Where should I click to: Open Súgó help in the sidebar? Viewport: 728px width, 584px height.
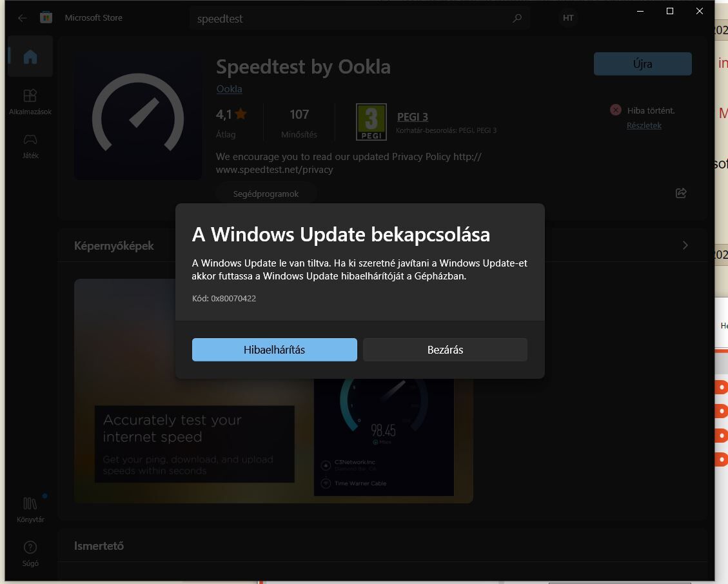(x=30, y=554)
